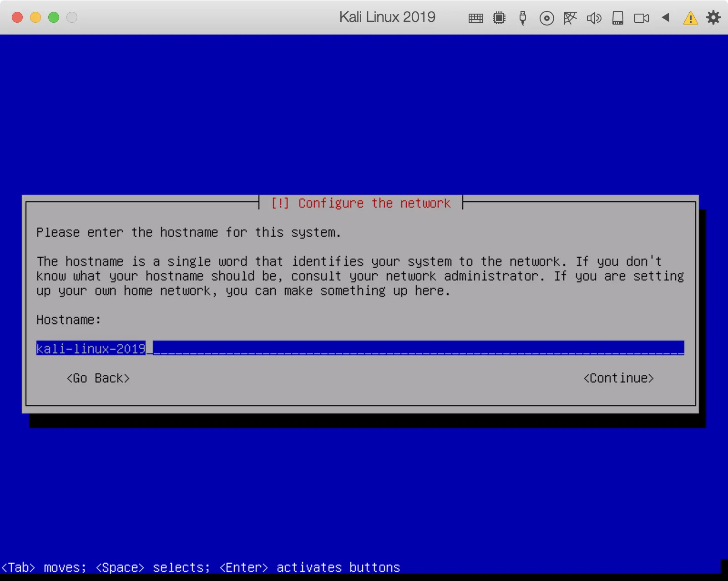Click the sound speaker icon

click(x=594, y=18)
